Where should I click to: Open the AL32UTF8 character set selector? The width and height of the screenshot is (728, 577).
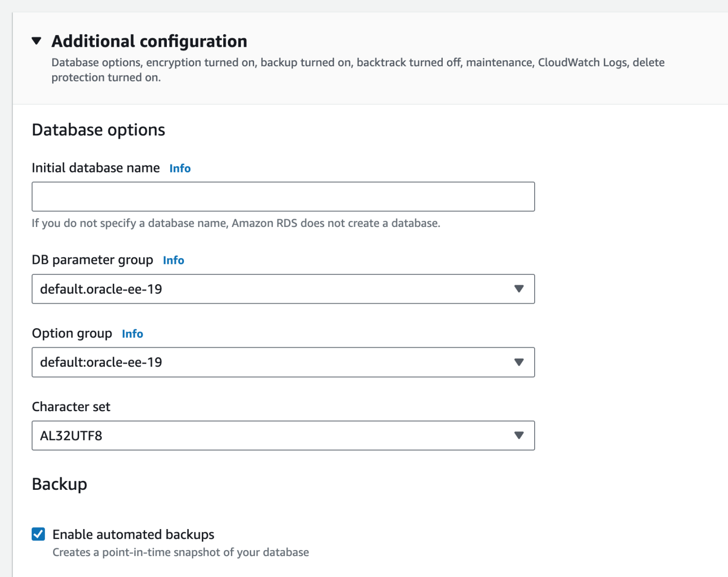coord(283,435)
